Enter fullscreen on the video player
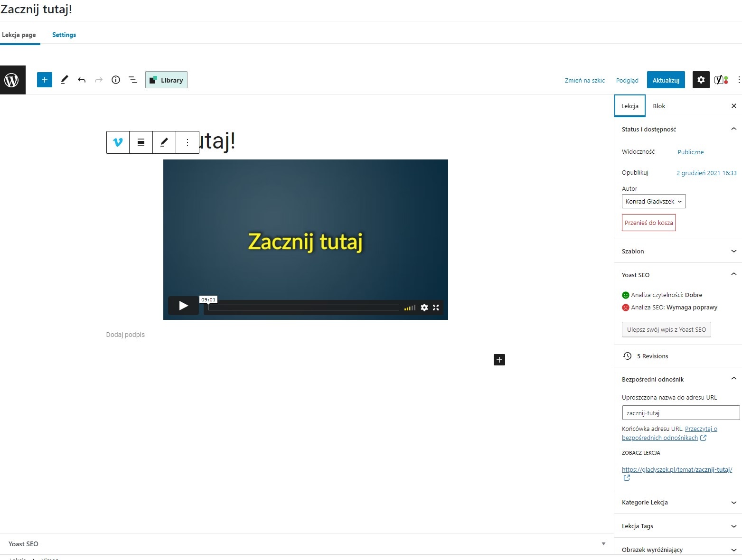This screenshot has height=560, width=742. coord(436,308)
